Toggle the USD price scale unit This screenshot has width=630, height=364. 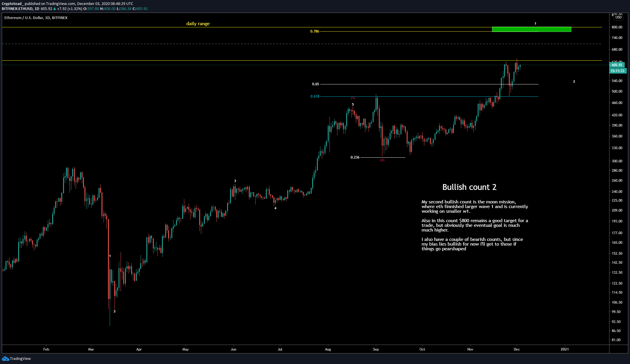coord(619,18)
